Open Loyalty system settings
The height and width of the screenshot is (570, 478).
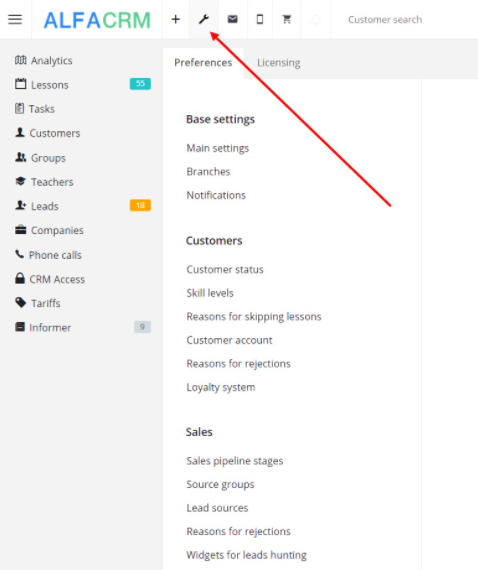pyautogui.click(x=221, y=388)
